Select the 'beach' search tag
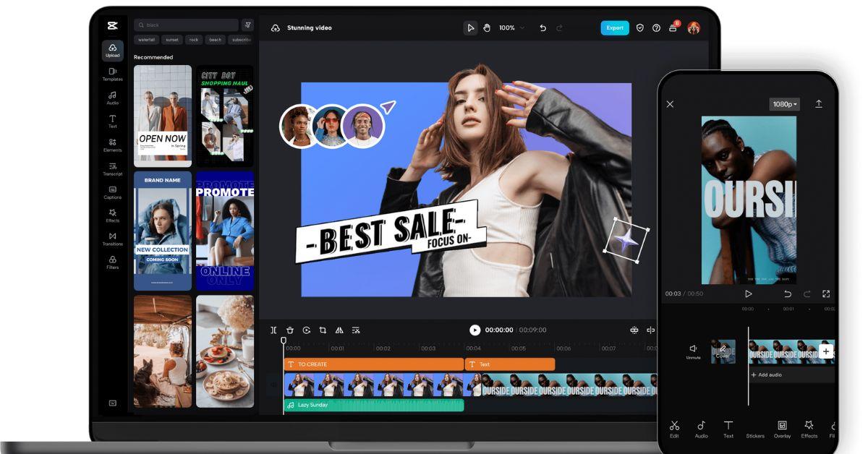 (216, 40)
